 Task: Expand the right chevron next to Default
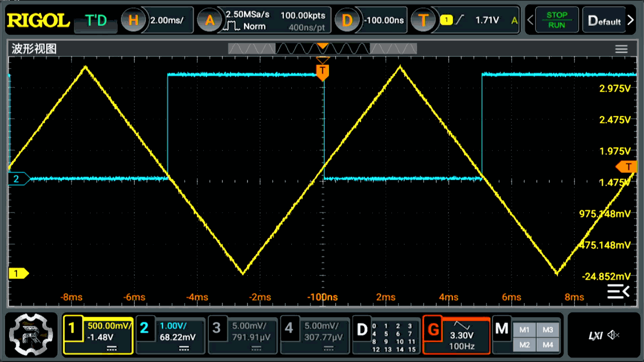(x=630, y=20)
